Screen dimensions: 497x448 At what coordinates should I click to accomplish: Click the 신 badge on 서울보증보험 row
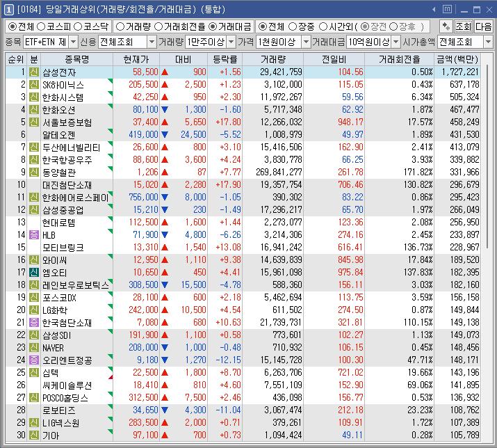(x=34, y=122)
